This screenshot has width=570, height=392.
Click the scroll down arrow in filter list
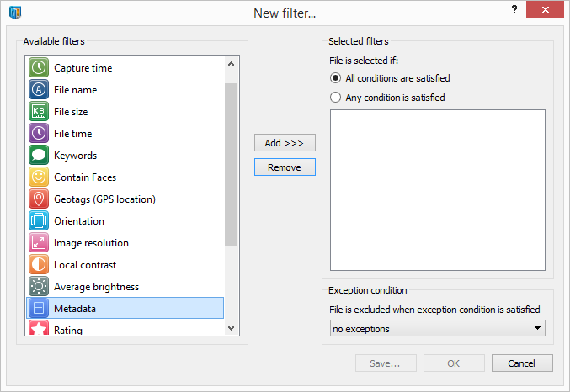[x=231, y=328]
